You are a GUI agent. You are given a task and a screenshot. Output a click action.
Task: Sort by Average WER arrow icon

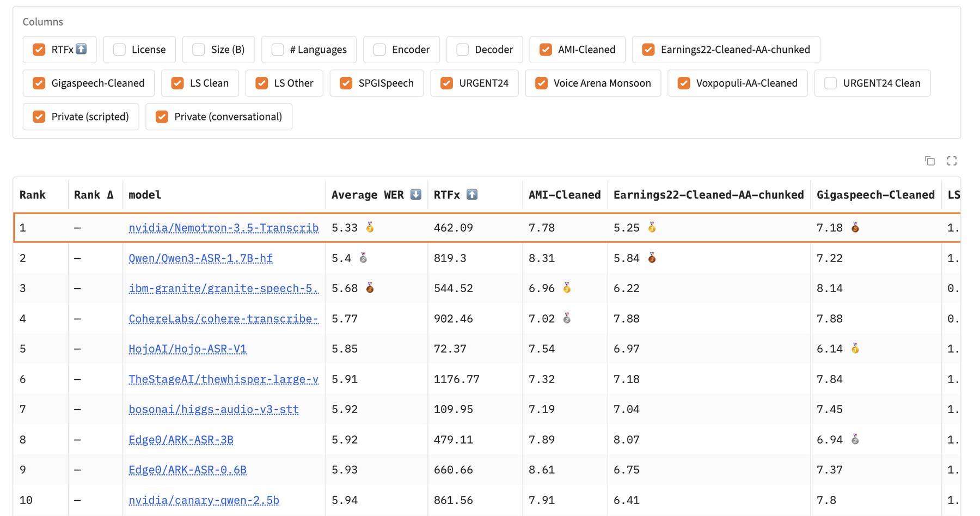click(416, 195)
